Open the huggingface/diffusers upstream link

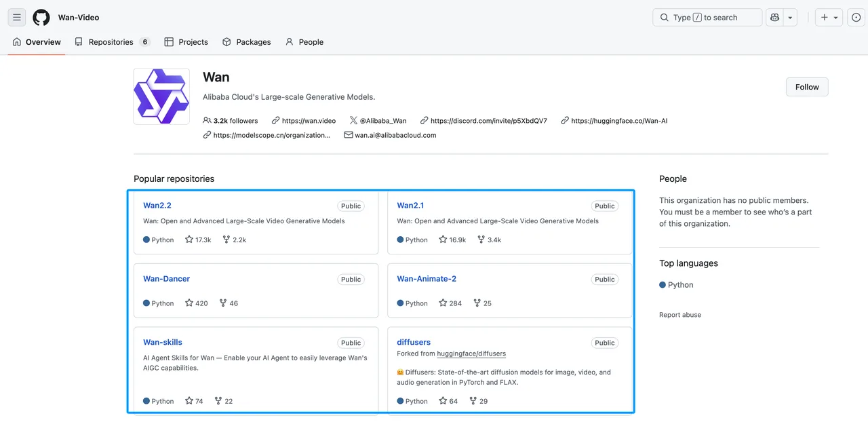coord(471,354)
